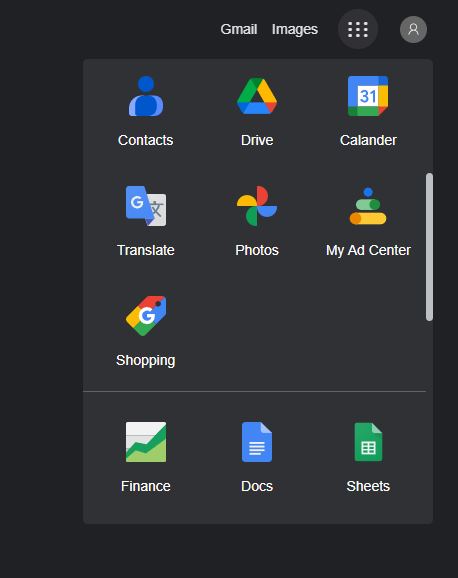Open the Calander app with the 31 icon
The width and height of the screenshot is (458, 578).
(368, 96)
